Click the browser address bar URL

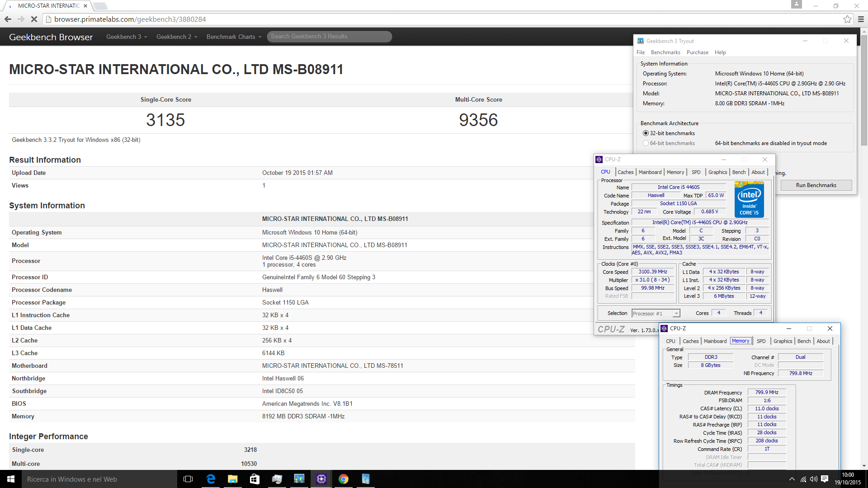[x=130, y=19]
